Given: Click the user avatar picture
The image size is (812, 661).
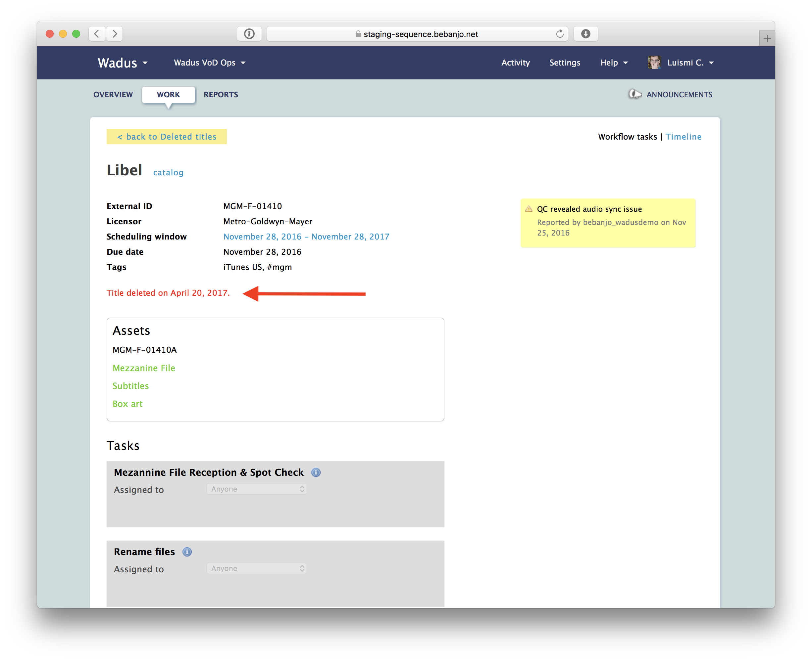Looking at the screenshot, I should (654, 63).
